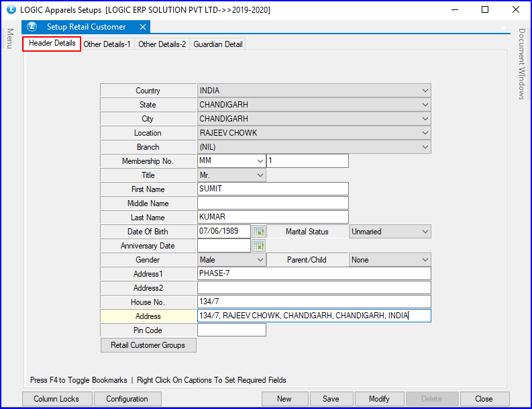This screenshot has height=409, width=532.
Task: Expand the Location dropdown
Action: coord(425,133)
